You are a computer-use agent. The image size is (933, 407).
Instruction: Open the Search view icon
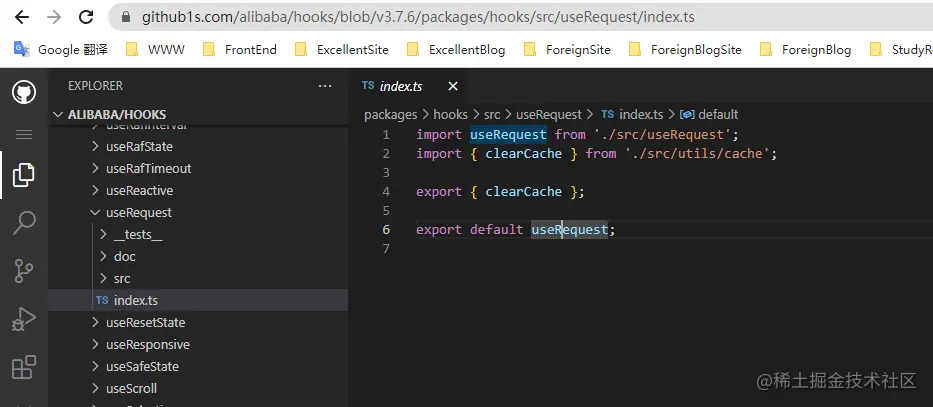point(24,223)
